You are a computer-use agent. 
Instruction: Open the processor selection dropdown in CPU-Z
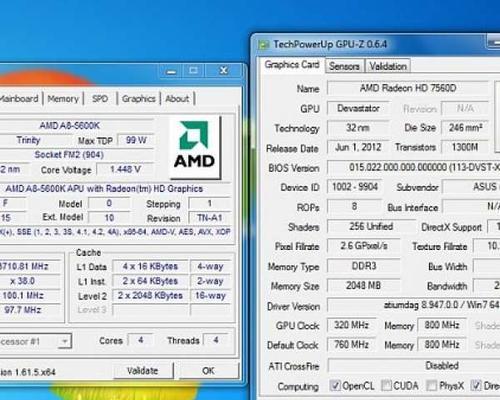(65, 341)
